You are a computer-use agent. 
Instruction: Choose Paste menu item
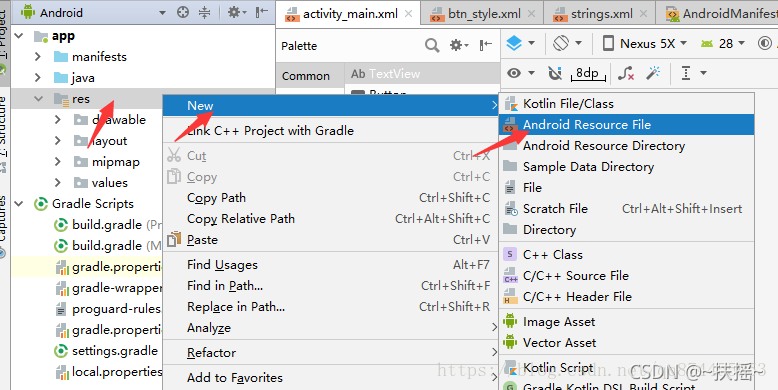tap(330, 240)
